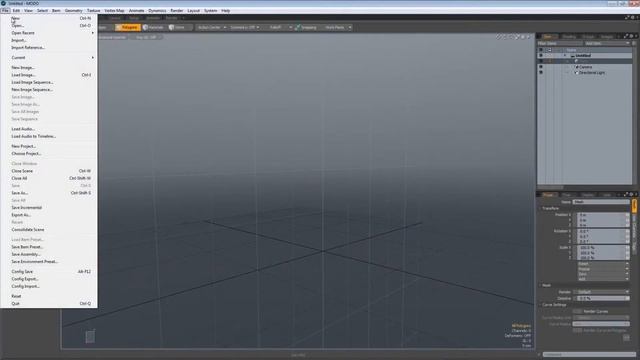Image resolution: width=640 pixels, height=360 pixels.
Task: Toggle the Snapping button
Action: click(306, 27)
